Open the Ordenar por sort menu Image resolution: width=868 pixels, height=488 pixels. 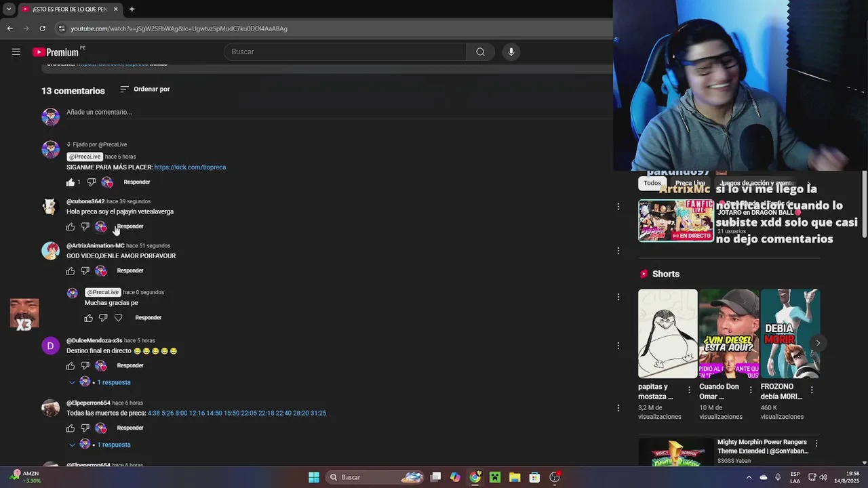pyautogui.click(x=144, y=89)
